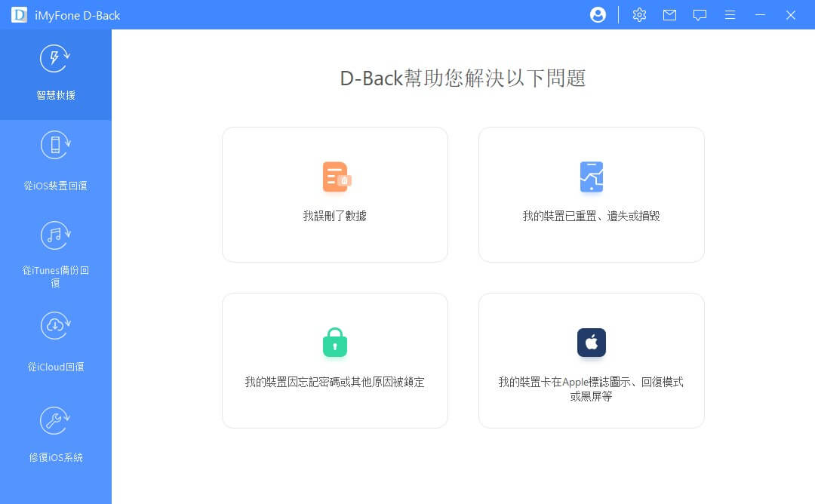
Task: Choose the 我誤刪了數據 card
Action: coord(335,195)
